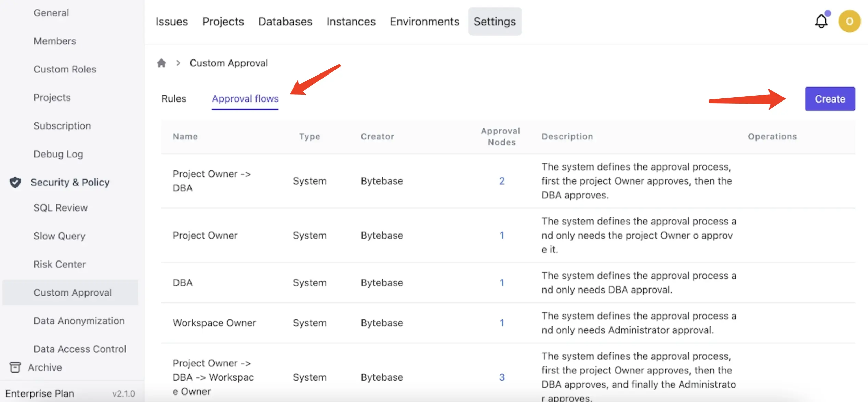868x402 pixels.
Task: Open Risk Center settings
Action: (x=60, y=264)
